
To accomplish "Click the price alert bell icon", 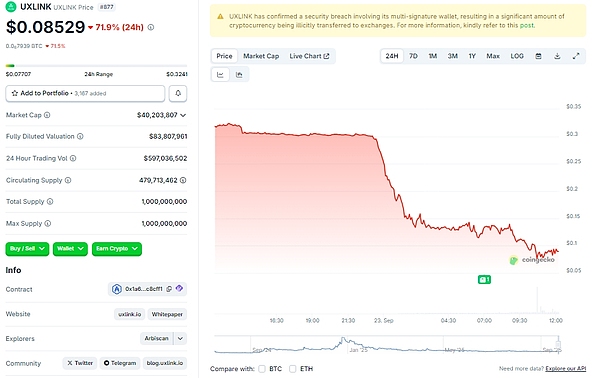I will pyautogui.click(x=178, y=93).
